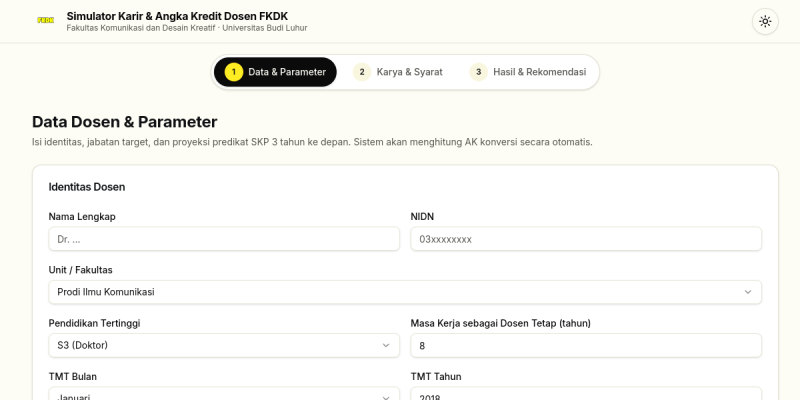Click the Data Dosen & Parameter heading
Screen dimensions: 800x400
click(x=124, y=122)
